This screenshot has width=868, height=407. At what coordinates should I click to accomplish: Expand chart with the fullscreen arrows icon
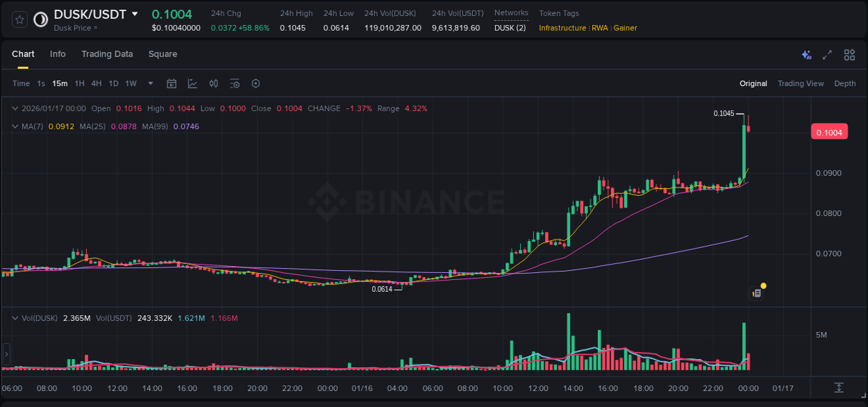(x=827, y=54)
